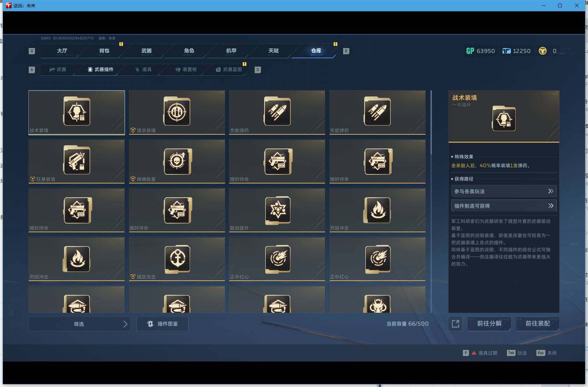
Task: Select the 战术装填 plugin card in the grid
Action: click(76, 112)
